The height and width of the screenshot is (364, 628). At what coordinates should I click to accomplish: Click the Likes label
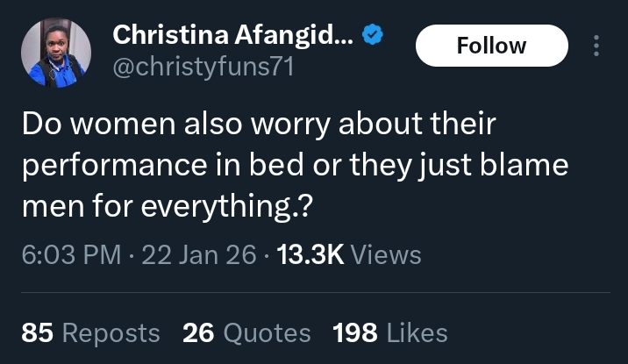tap(417, 333)
